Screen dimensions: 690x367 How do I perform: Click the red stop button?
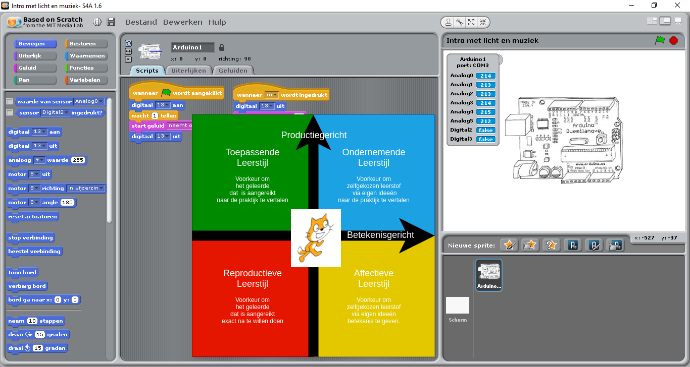click(x=674, y=40)
